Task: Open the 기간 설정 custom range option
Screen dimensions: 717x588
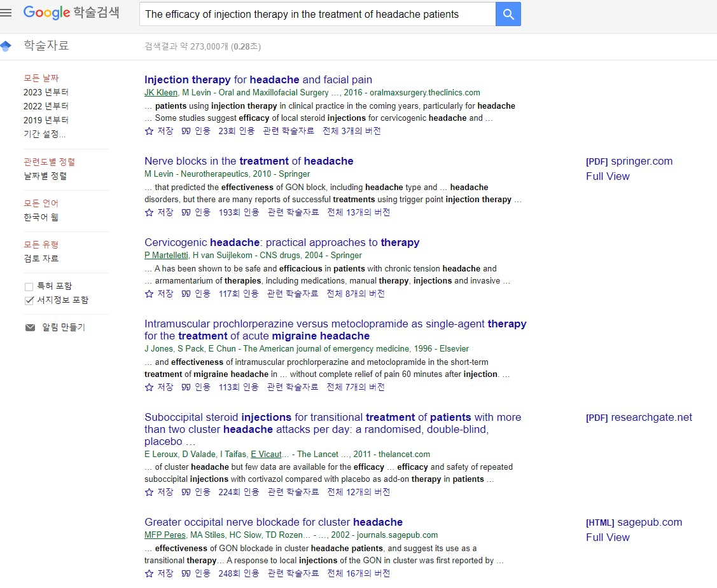Action: pyautogui.click(x=45, y=134)
